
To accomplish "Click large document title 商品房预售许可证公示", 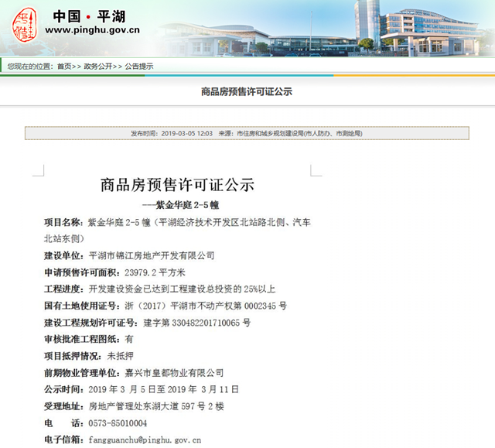I will (177, 185).
